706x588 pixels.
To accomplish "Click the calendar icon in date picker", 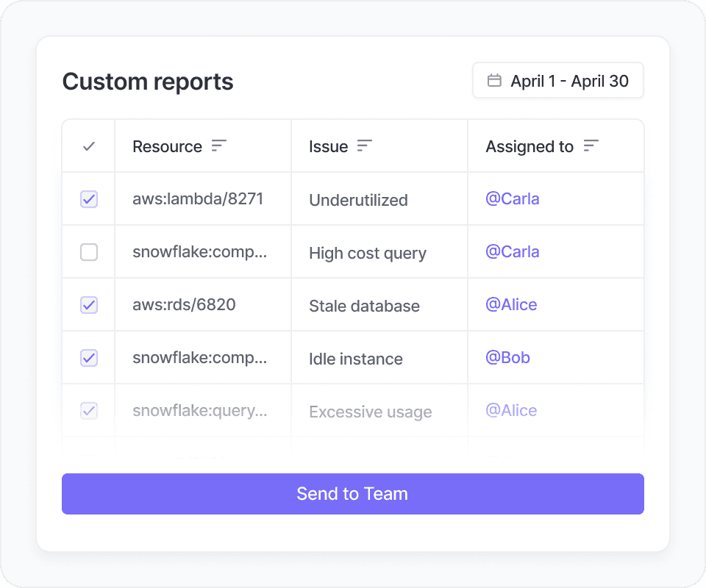I will (495, 81).
